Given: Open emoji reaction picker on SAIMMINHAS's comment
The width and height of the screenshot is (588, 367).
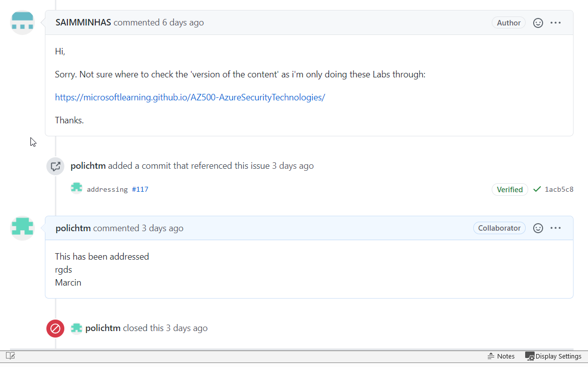Looking at the screenshot, I should click(x=538, y=22).
